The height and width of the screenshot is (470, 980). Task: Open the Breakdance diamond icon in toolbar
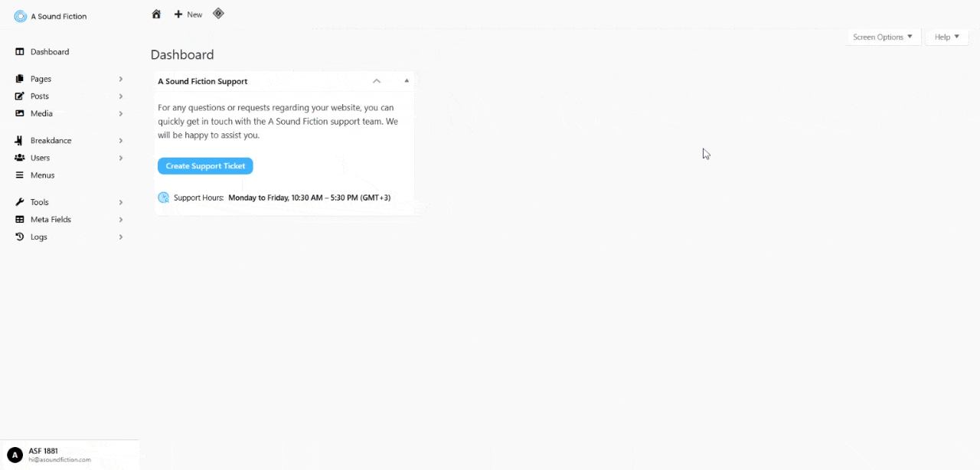[218, 13]
